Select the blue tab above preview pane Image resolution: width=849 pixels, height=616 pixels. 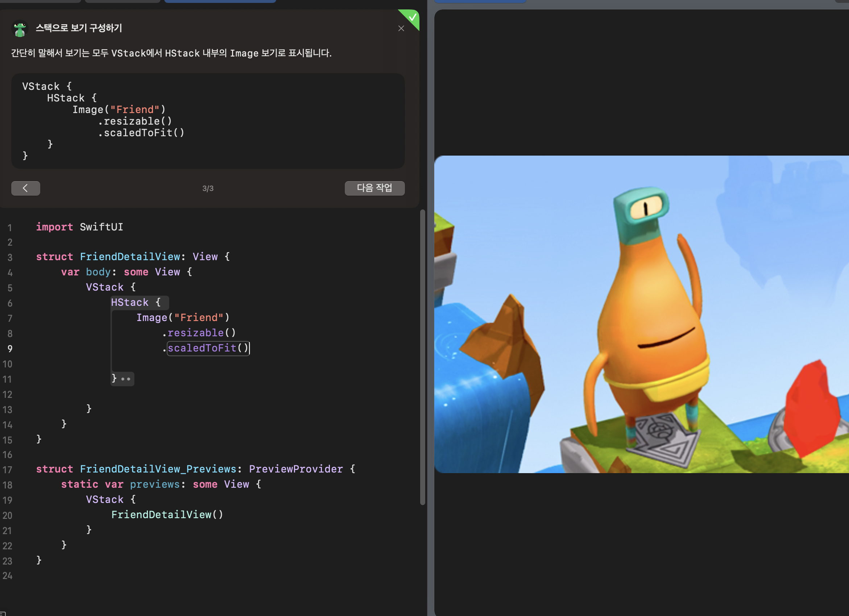(x=480, y=1)
